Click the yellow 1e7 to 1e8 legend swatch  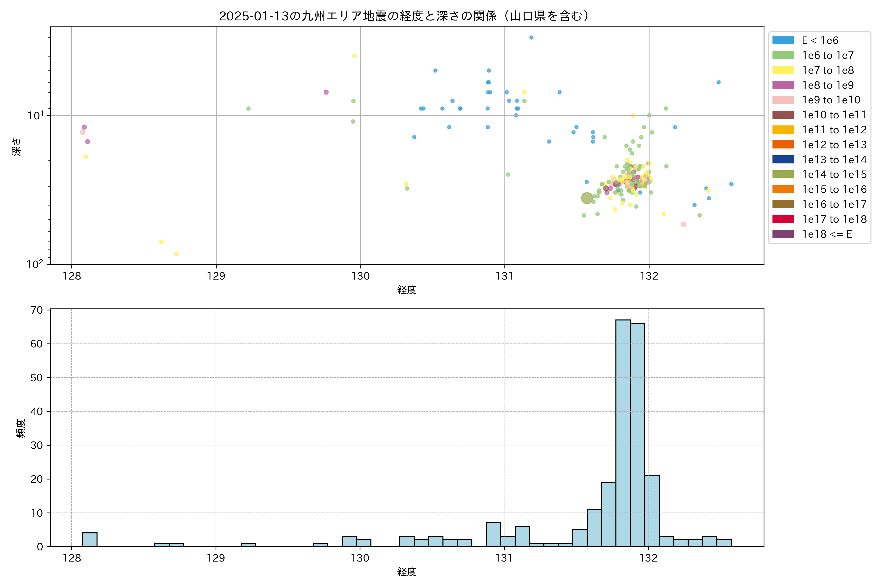tap(783, 70)
